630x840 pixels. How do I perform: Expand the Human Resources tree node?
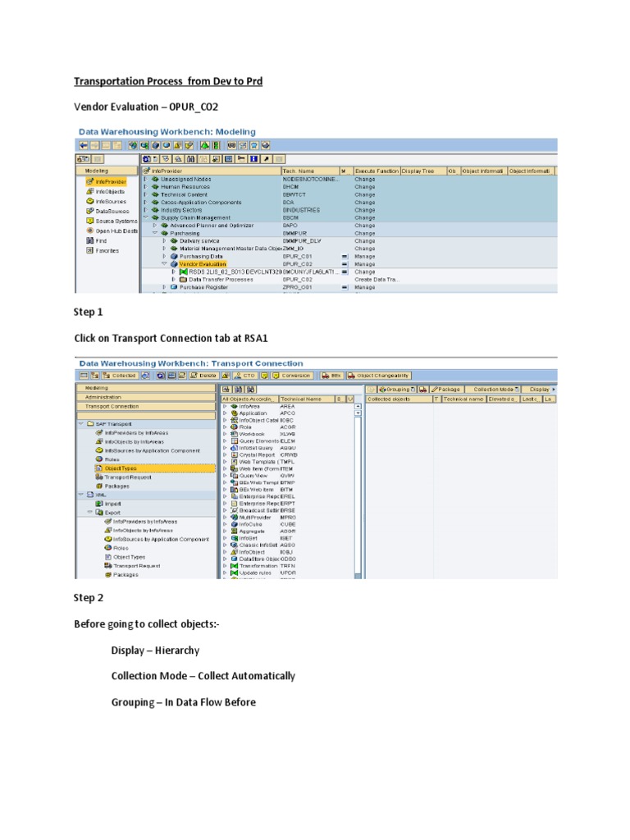pos(146,187)
